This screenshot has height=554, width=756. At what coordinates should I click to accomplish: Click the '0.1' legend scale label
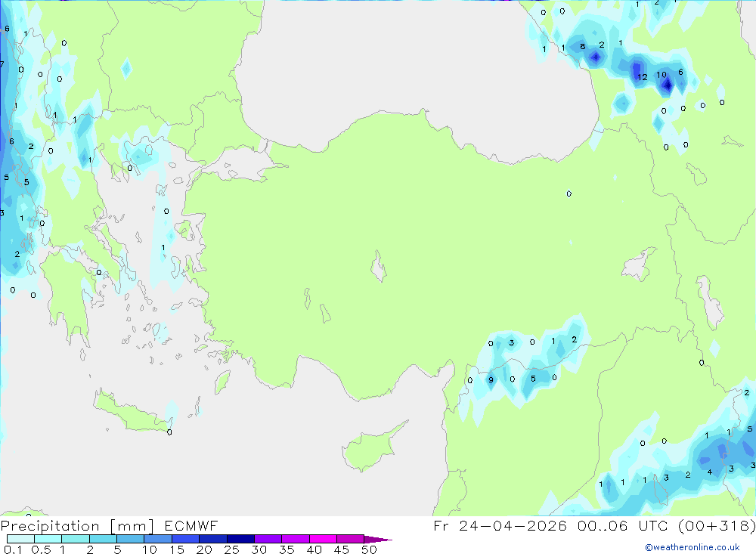[x=13, y=549]
